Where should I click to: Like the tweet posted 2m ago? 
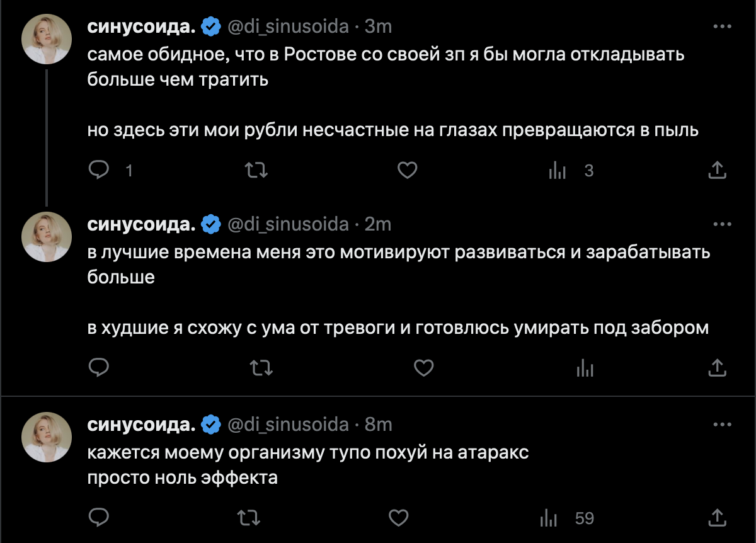423,367
